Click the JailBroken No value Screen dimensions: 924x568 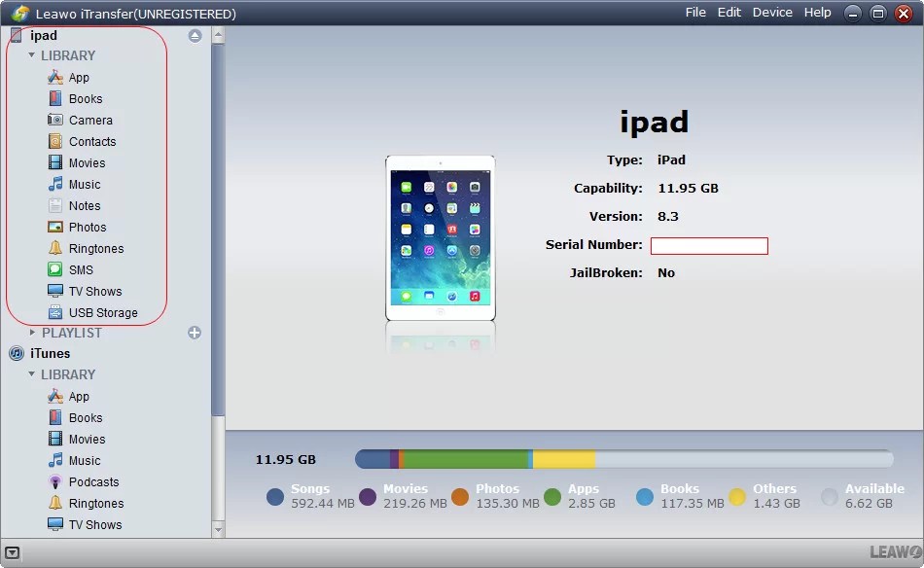coord(666,272)
